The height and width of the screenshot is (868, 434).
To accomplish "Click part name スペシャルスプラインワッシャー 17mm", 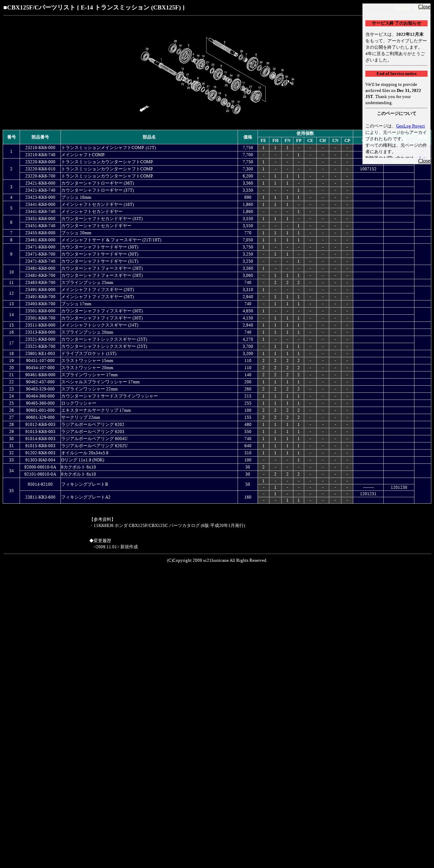I will pos(100,382).
